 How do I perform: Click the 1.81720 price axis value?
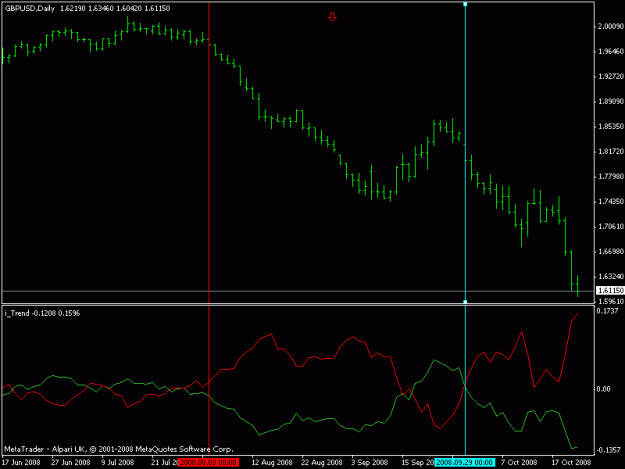(x=610, y=151)
